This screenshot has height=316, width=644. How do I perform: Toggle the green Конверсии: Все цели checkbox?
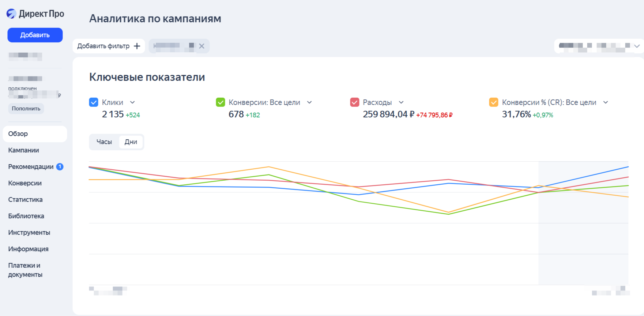coord(221,102)
